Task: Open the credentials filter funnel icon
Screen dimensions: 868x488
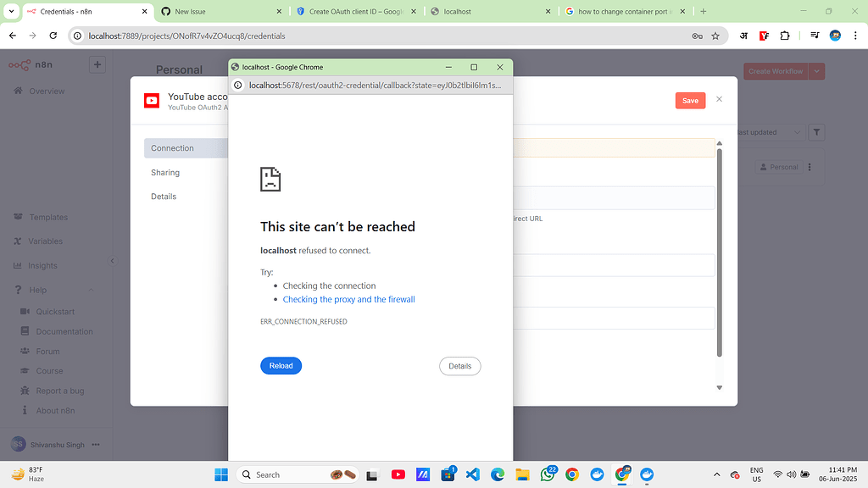Action: [x=815, y=132]
